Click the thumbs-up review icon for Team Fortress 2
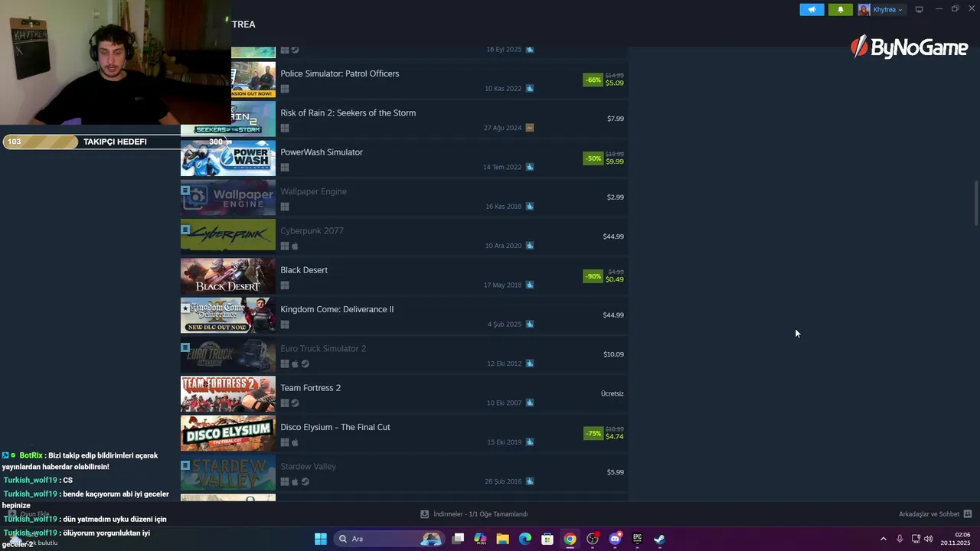The height and width of the screenshot is (551, 980). (x=530, y=403)
